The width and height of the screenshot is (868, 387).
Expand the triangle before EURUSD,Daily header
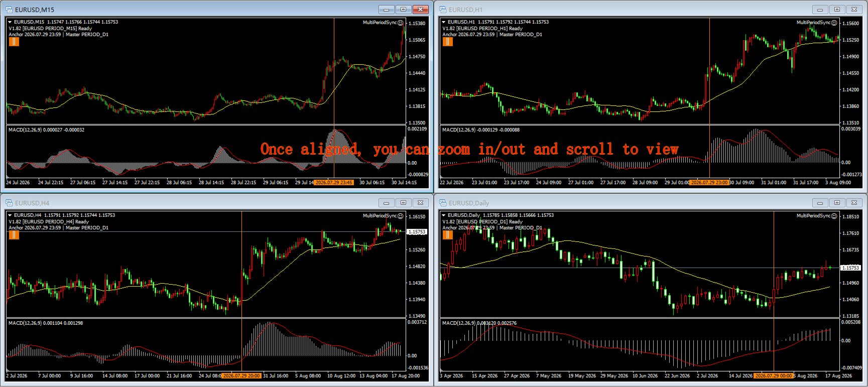[x=444, y=215]
